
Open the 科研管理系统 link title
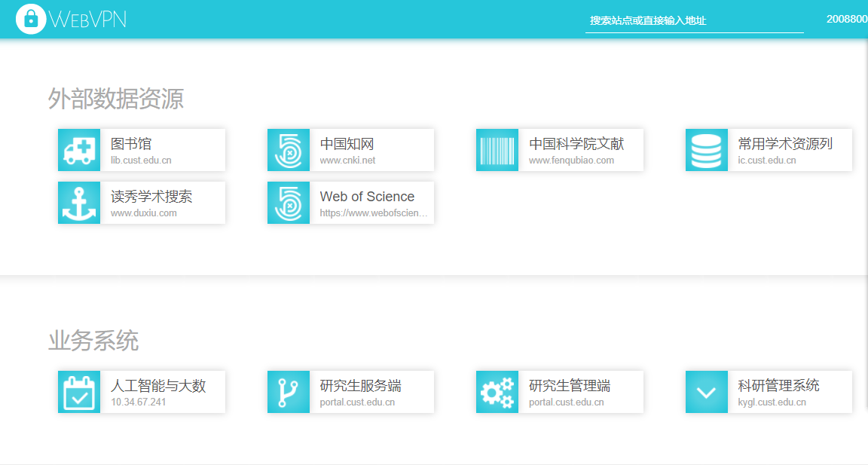point(778,386)
